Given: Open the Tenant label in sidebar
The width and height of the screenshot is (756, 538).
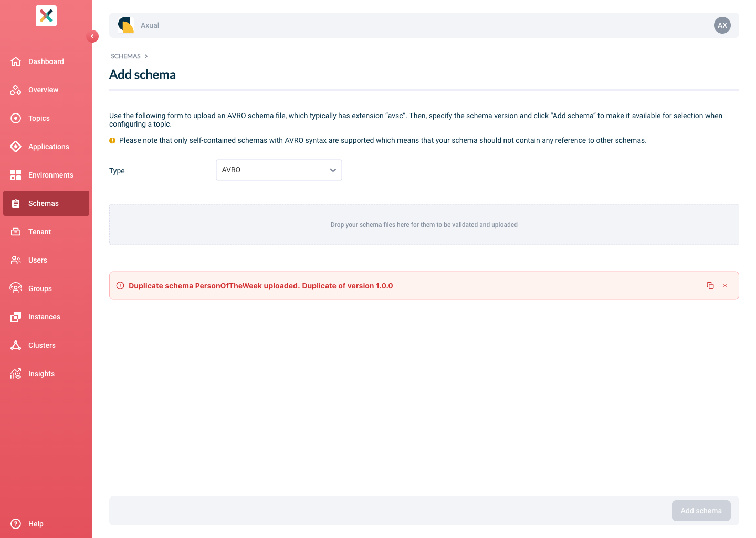Looking at the screenshot, I should [x=39, y=232].
